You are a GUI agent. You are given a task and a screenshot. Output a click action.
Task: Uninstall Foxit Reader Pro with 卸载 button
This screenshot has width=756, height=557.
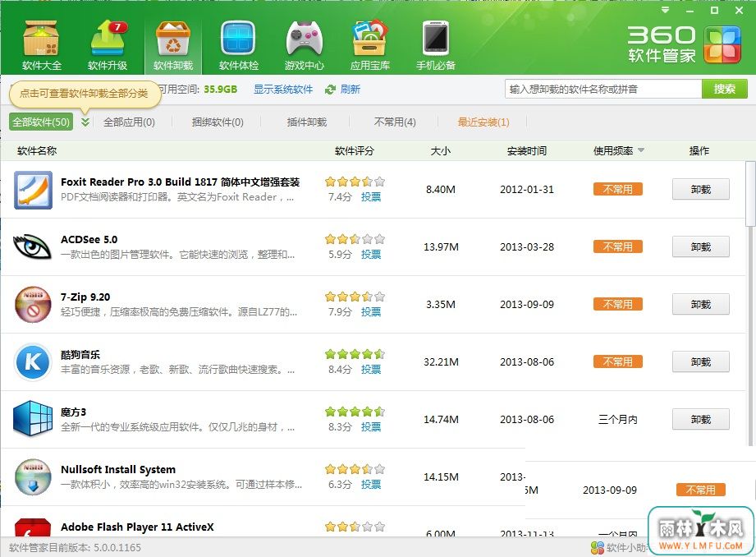(700, 189)
